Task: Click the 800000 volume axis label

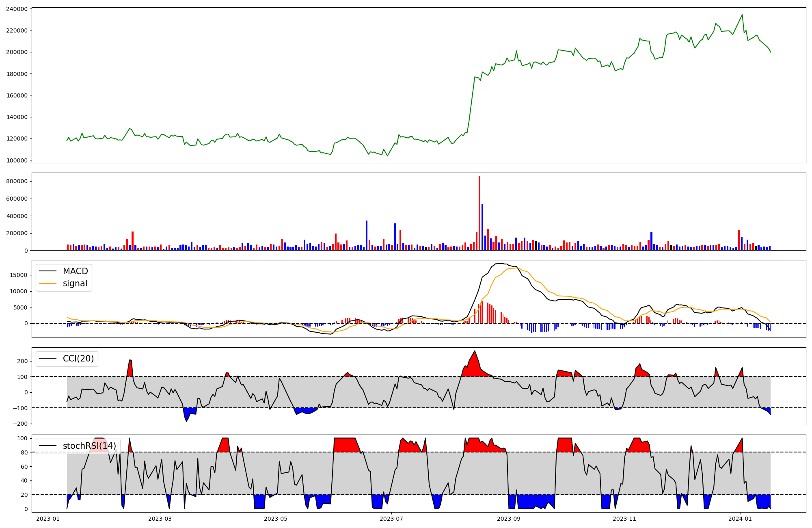Action: 17,181
